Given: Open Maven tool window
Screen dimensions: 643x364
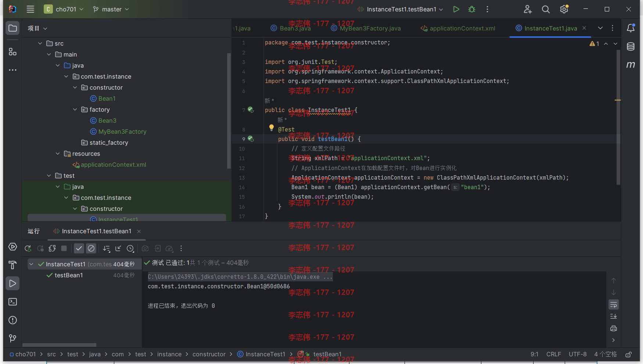Looking at the screenshot, I should (631, 65).
